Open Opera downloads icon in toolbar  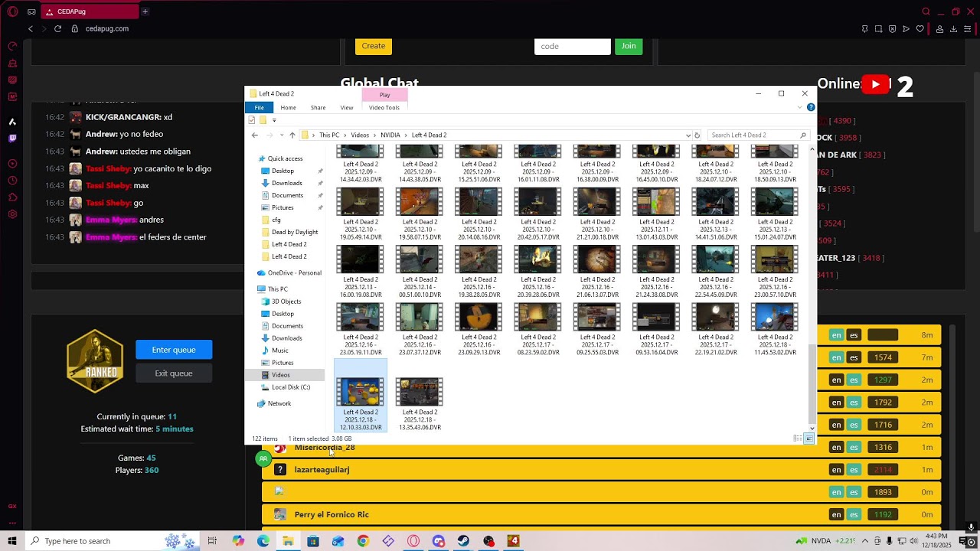pos(954,29)
